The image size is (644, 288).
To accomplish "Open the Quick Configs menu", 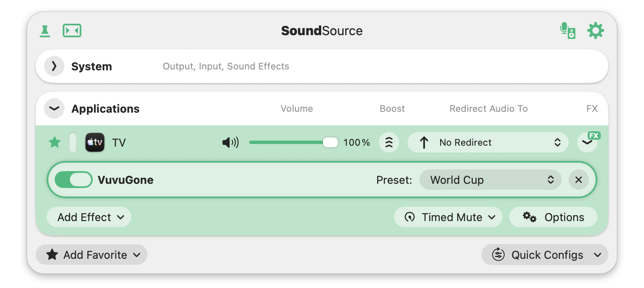I will pos(545,255).
